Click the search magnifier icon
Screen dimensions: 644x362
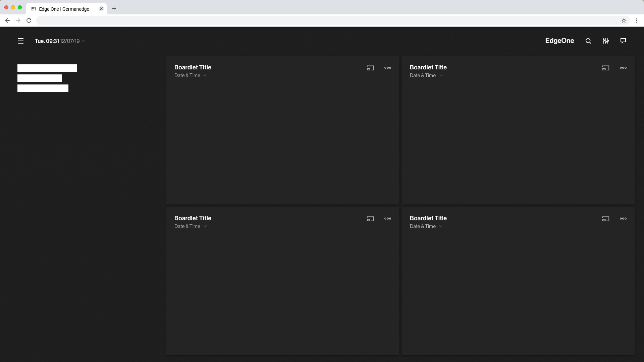[x=588, y=41]
